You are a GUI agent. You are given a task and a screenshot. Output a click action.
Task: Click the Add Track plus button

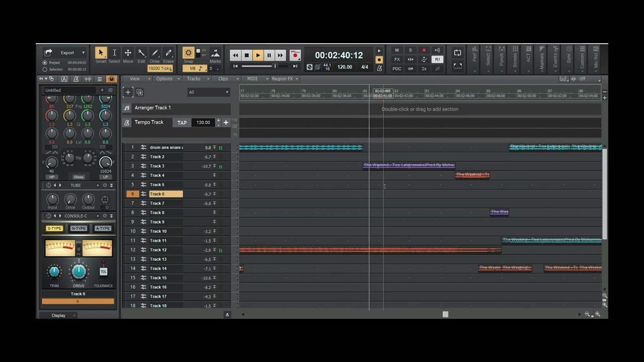(128, 92)
